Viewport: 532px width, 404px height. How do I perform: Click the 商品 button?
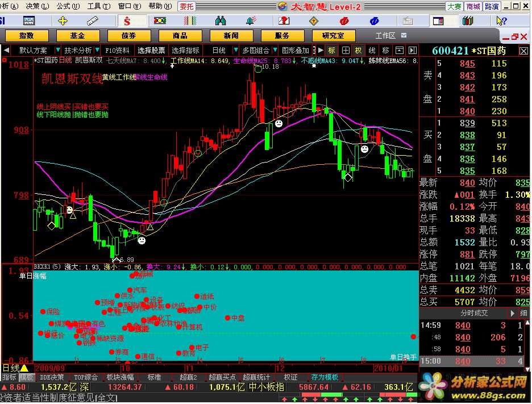(x=180, y=36)
